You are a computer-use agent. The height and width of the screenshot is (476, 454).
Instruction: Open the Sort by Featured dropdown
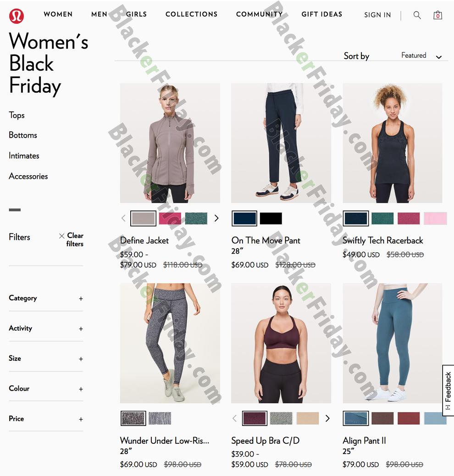point(421,56)
